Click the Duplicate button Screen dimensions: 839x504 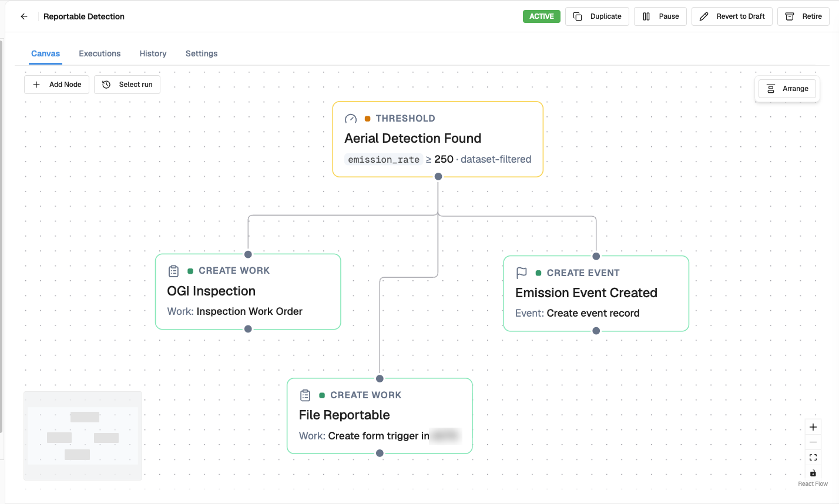[597, 16]
